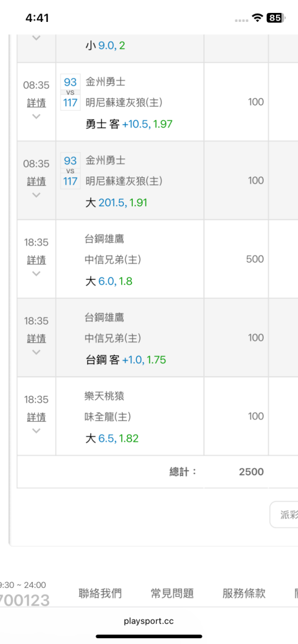Expand chevron under 大 6.5 row

36,431
